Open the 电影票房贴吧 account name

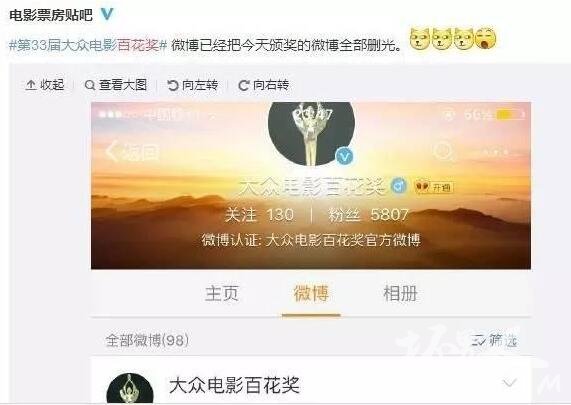(x=51, y=15)
